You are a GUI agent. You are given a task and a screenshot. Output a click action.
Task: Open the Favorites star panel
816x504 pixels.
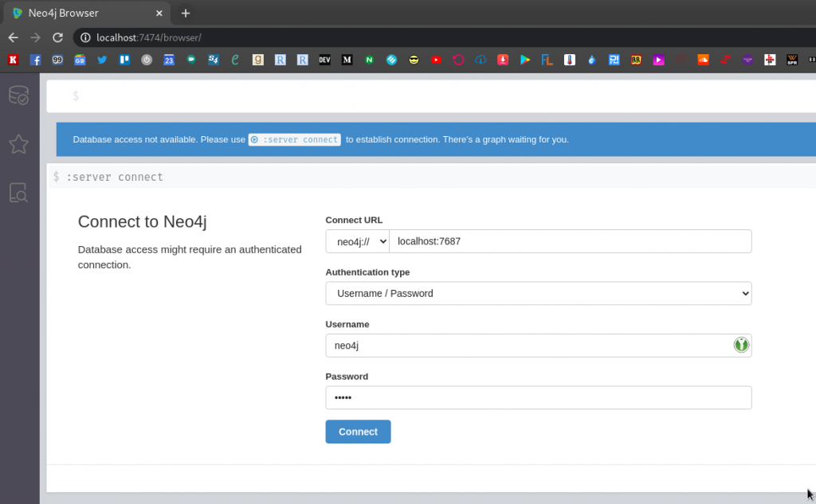tap(19, 144)
